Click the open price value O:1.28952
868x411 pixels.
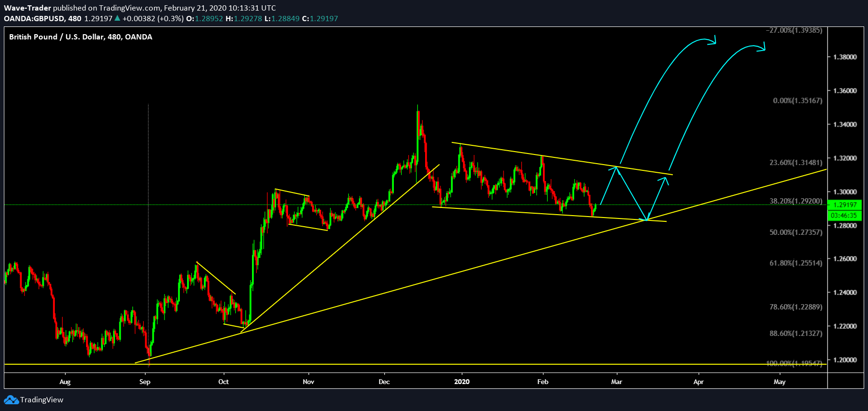[204, 19]
